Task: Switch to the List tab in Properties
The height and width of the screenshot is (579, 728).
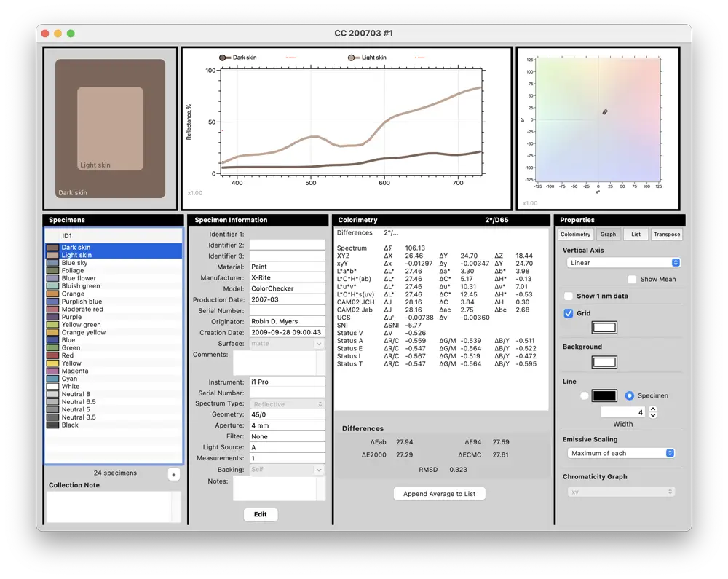Action: (636, 235)
